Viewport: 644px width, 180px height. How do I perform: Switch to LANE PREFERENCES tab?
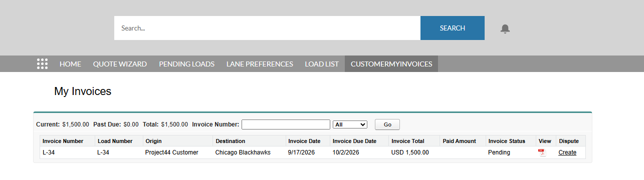tap(260, 64)
